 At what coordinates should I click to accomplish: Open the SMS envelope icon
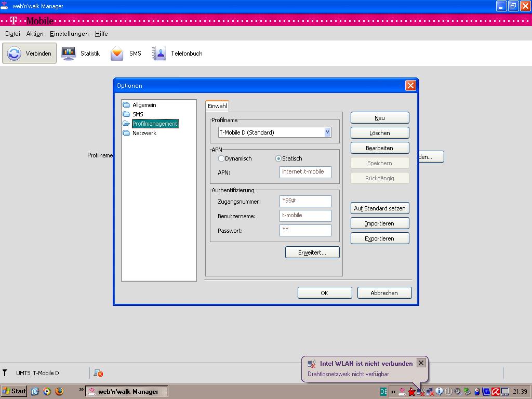coord(117,54)
